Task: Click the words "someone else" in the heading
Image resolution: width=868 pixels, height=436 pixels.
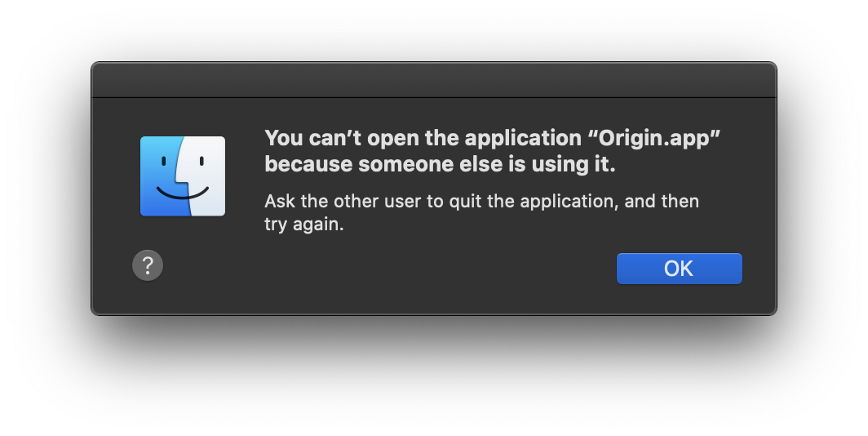Action: pos(430,164)
